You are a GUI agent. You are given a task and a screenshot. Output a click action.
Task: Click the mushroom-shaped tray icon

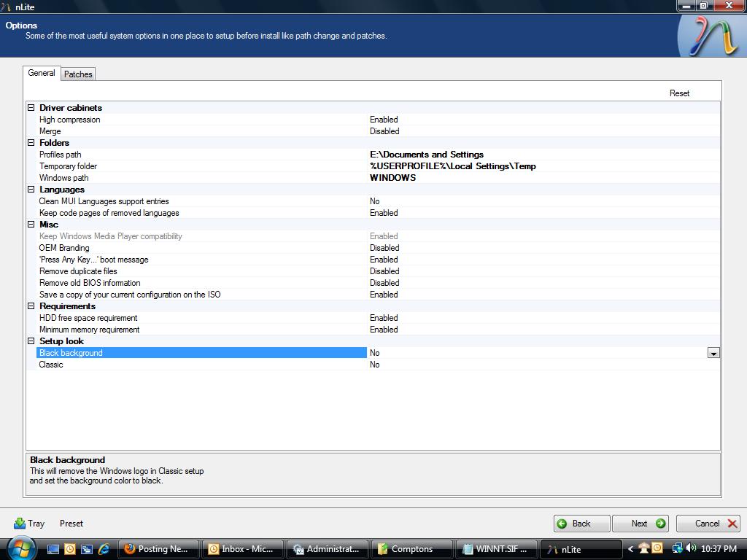tap(644, 548)
